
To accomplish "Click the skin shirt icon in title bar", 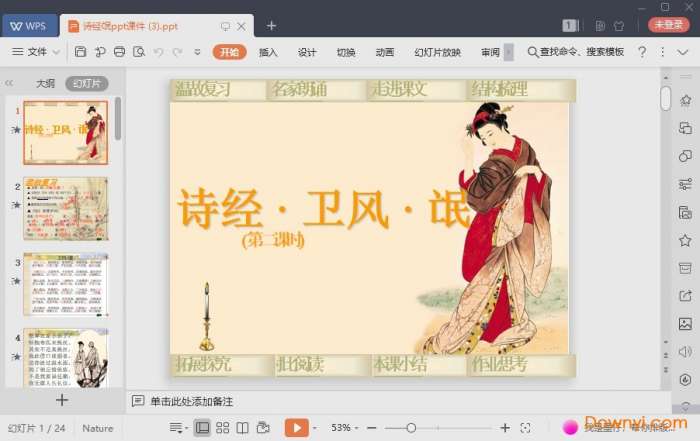I will [x=619, y=26].
